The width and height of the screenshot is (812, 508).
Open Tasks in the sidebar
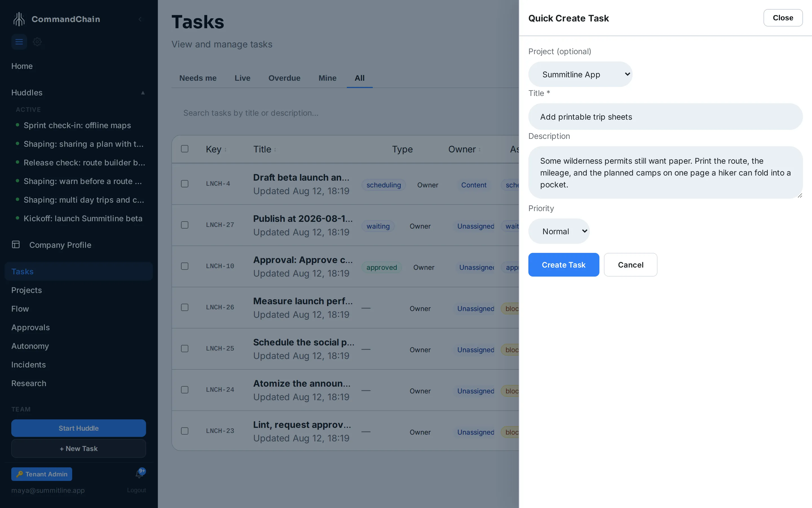(78, 271)
